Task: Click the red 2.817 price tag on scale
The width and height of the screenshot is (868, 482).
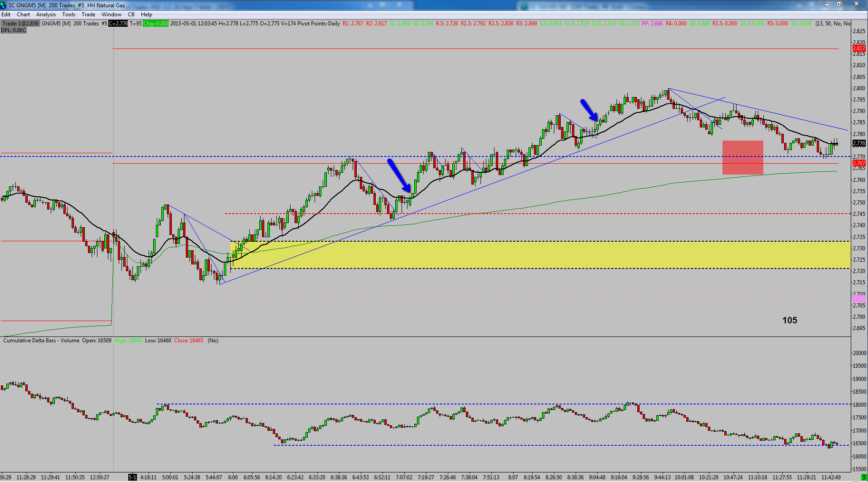Action: pos(859,49)
